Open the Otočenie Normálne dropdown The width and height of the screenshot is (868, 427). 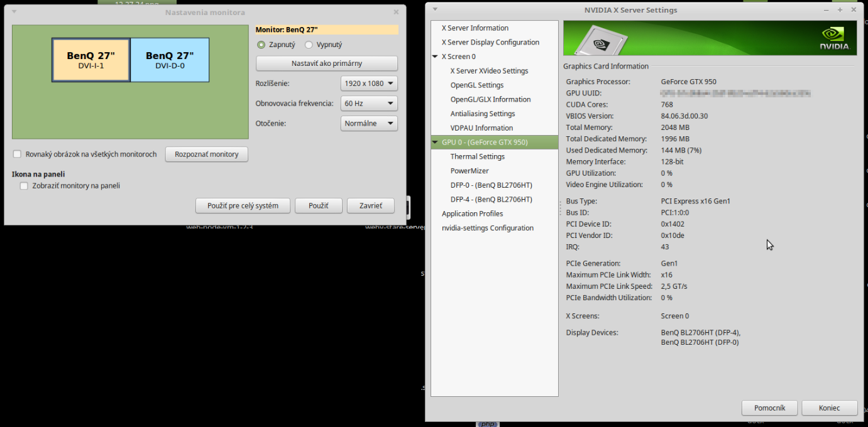369,124
